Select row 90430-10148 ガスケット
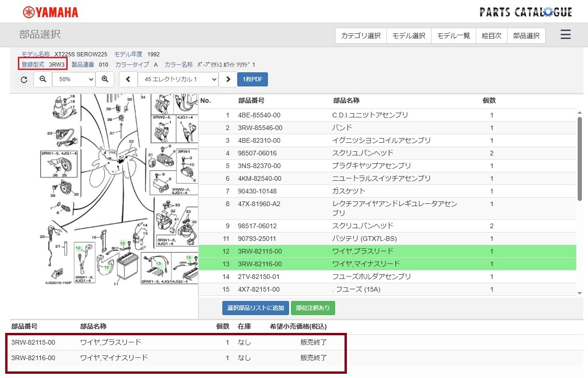 point(387,191)
